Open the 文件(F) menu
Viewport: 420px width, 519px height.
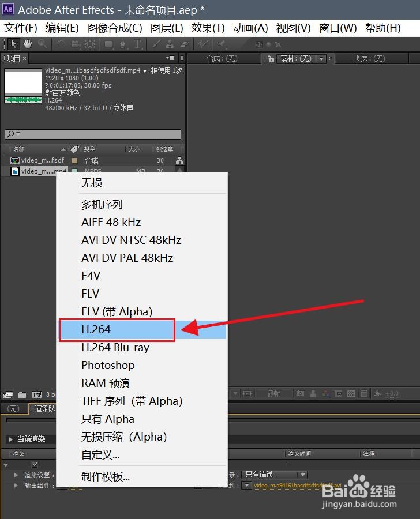pyautogui.click(x=21, y=28)
